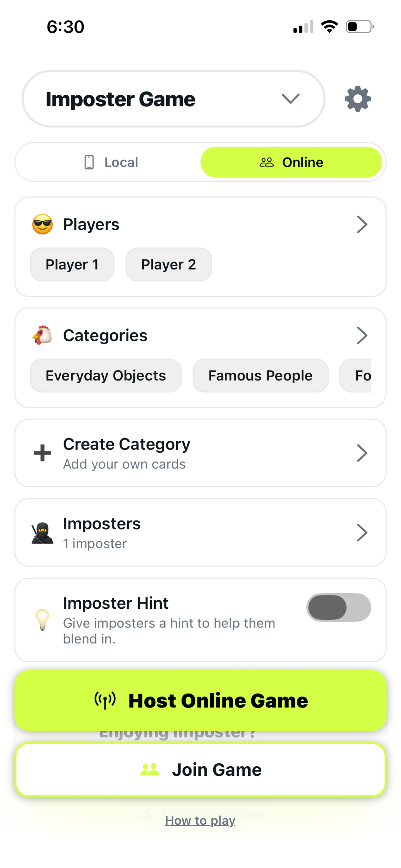Select the Online mode tab
The width and height of the screenshot is (401, 868).
coord(291,162)
